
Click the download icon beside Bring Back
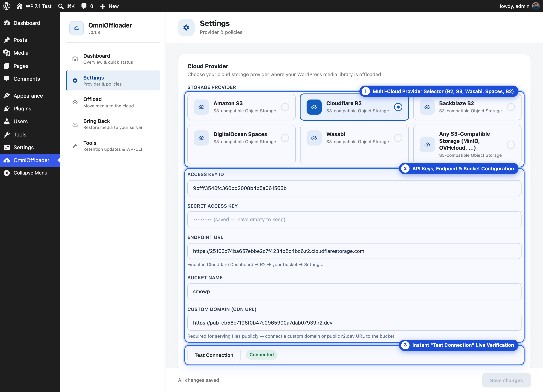click(x=75, y=124)
